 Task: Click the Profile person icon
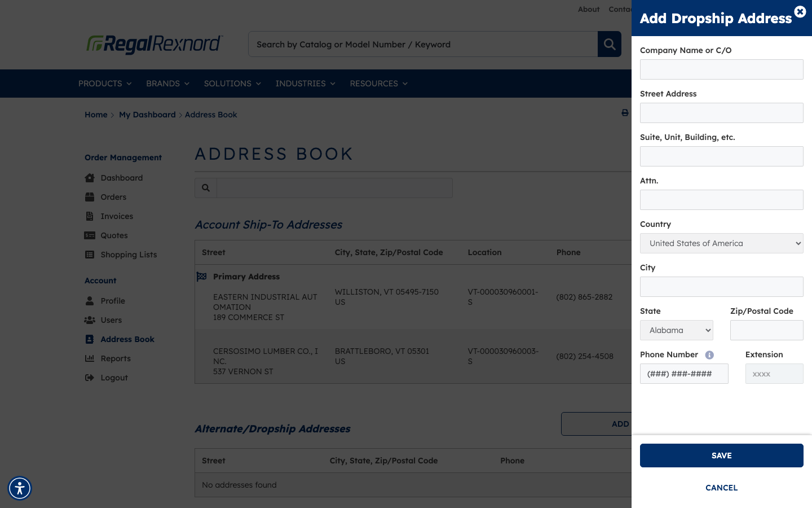tap(90, 301)
